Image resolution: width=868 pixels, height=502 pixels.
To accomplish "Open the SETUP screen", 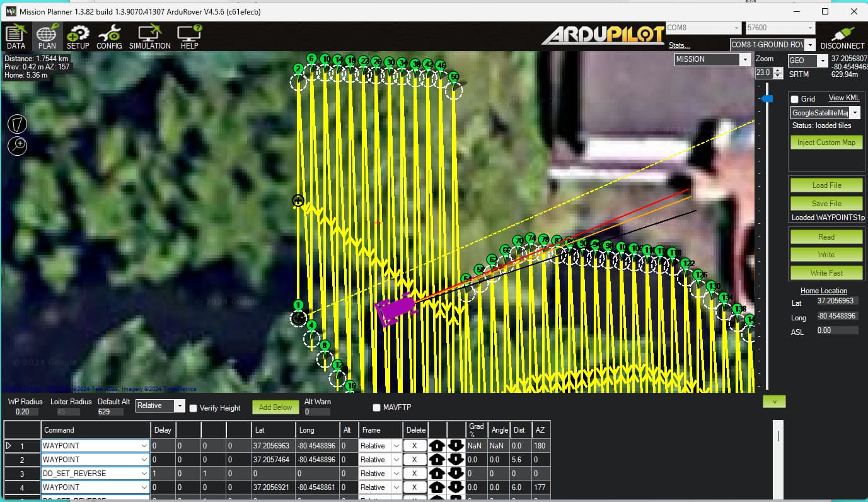I will (78, 37).
